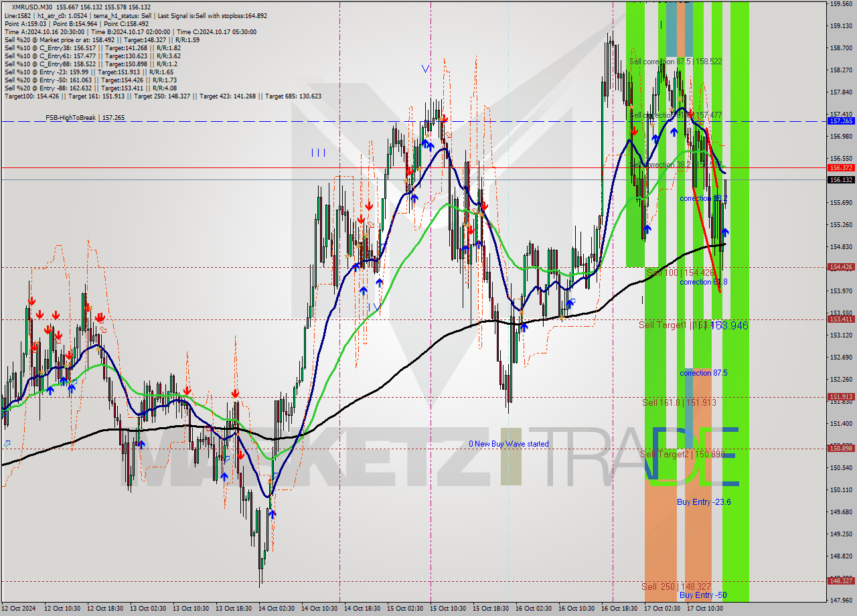
Task: Click the 150.110 price axis value
Action: (841, 490)
